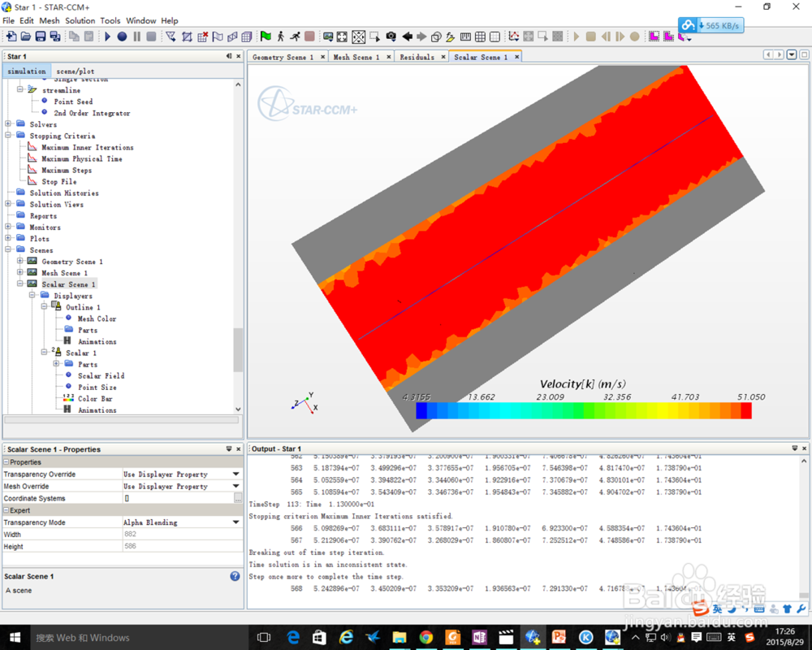Screen dimensions: 812x650
Task: Clear solution using grid with red X icon
Action: point(202,37)
